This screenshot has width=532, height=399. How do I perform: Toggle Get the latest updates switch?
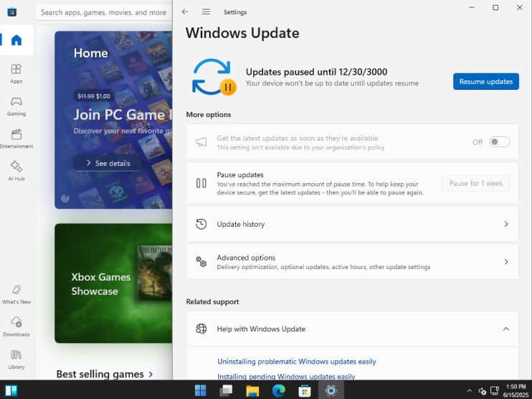[500, 142]
